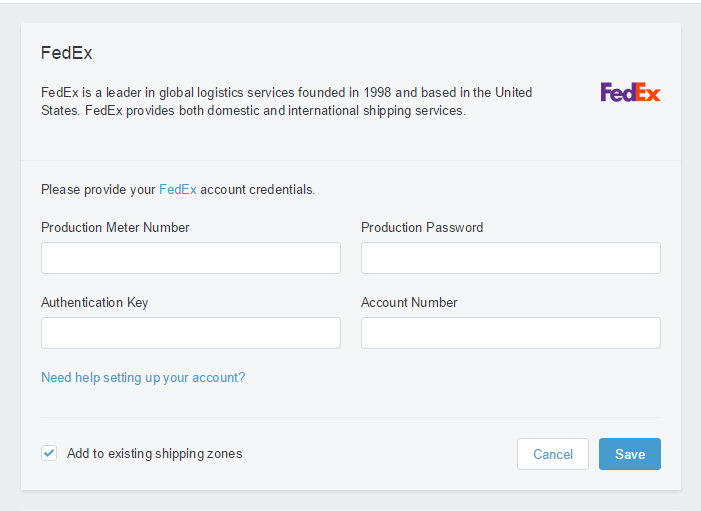The width and height of the screenshot is (701, 511).
Task: Focus the Production Meter Number field
Action: click(190, 258)
